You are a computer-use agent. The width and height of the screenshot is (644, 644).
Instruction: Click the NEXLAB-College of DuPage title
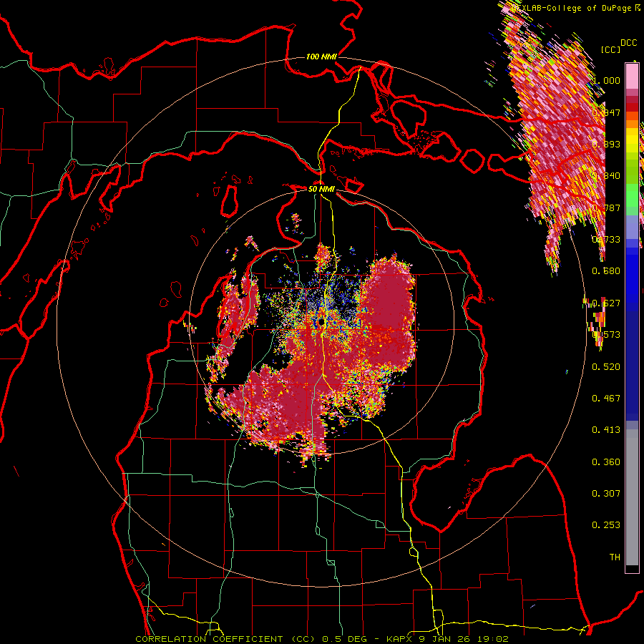[572, 8]
